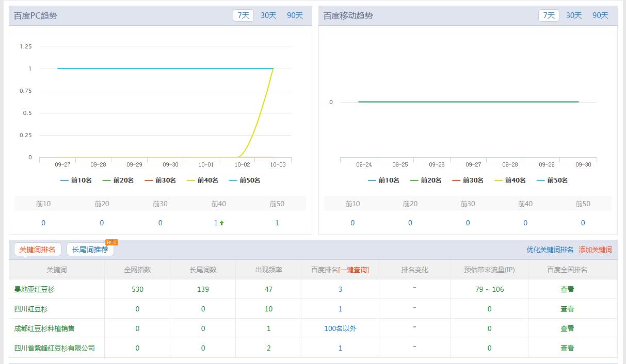
Task: Open keyword 四川红豆杉
Action: [31, 309]
